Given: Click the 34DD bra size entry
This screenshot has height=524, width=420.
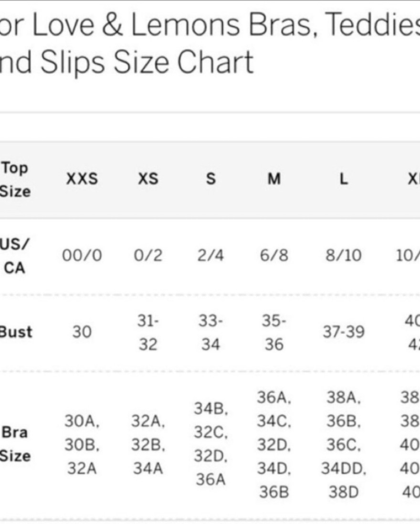Looking at the screenshot, I should point(343,469).
